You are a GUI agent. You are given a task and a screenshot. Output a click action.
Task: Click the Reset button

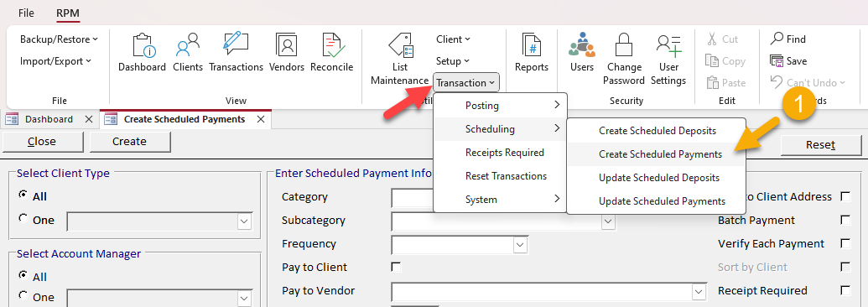(821, 144)
